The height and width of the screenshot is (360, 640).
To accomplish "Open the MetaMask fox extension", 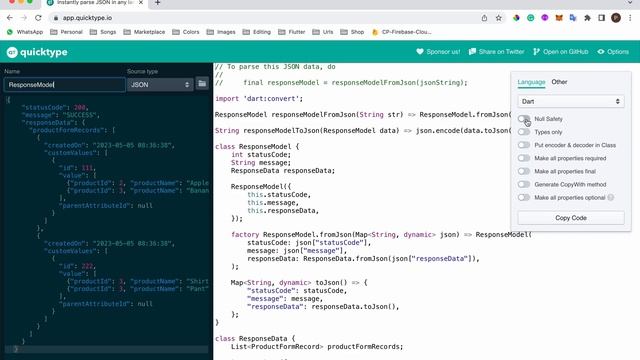I will coord(559,18).
